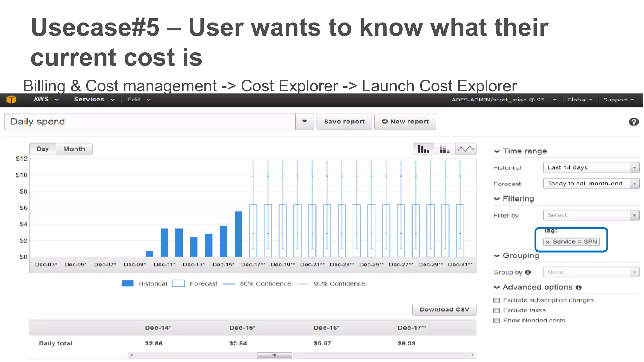Image resolution: width=644 pixels, height=362 pixels.
Task: Enable Exclude taxes checkbox
Action: [x=497, y=310]
